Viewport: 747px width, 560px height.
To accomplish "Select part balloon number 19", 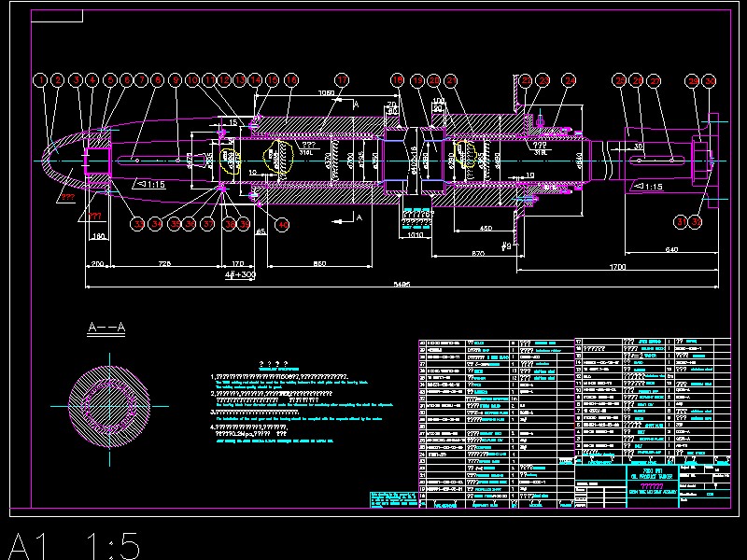I will (x=417, y=80).
